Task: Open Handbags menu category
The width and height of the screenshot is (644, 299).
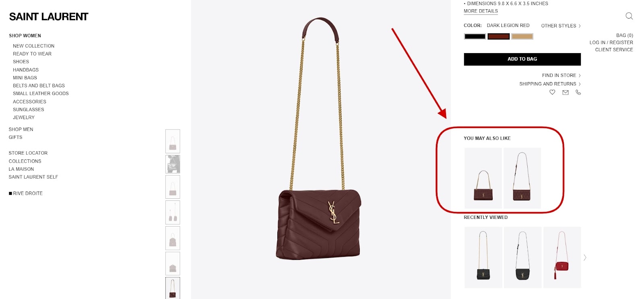Action: click(26, 70)
